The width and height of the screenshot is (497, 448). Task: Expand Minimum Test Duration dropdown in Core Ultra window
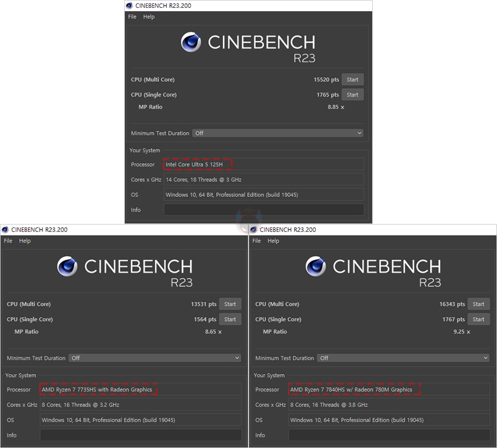coord(278,133)
